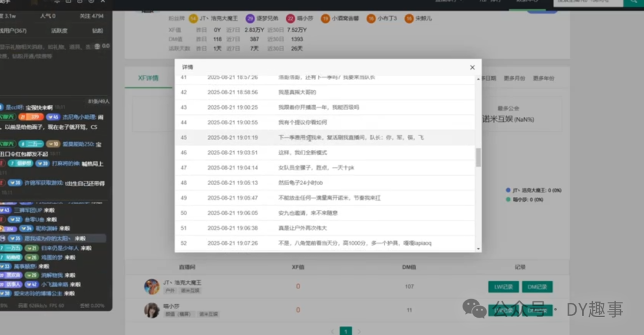Viewport: 644px width, 335px height.
Task: Click the next page arrow in the pagination
Action: coord(359,331)
